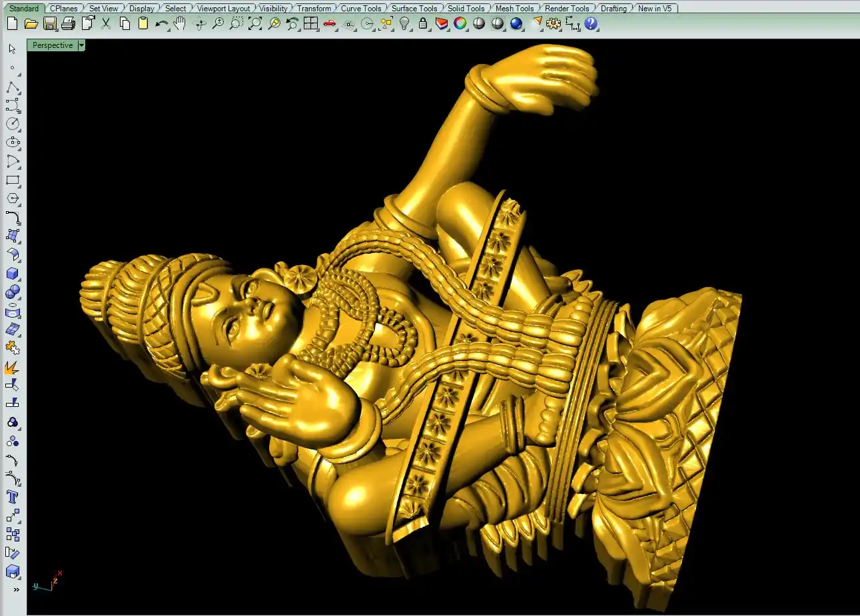Open the Layers panel icon
Image resolution: width=860 pixels, height=616 pixels.
click(x=442, y=24)
